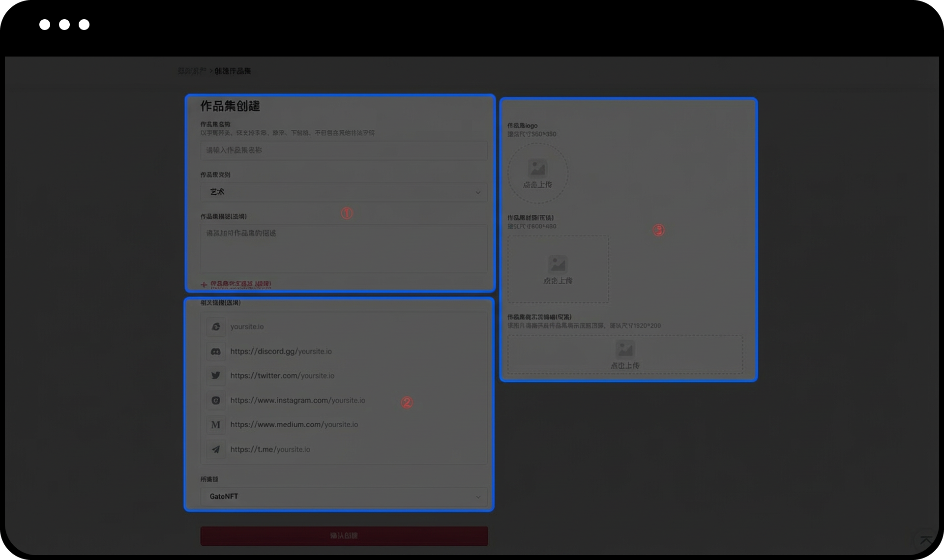Click the Twitter bird icon
Screen dimensions: 944x560
(216, 376)
